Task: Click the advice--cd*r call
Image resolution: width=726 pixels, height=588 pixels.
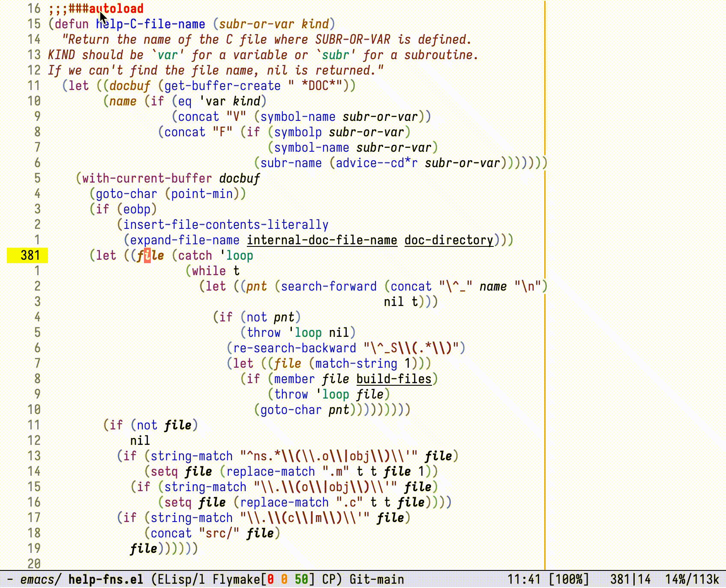Action: (377, 163)
